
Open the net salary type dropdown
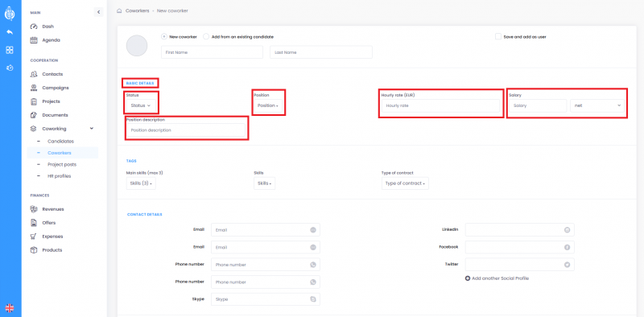click(x=597, y=105)
